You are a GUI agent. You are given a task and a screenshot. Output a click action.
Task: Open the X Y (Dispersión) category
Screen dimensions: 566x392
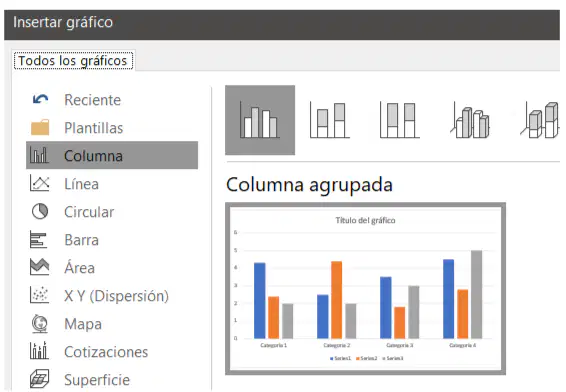(112, 296)
